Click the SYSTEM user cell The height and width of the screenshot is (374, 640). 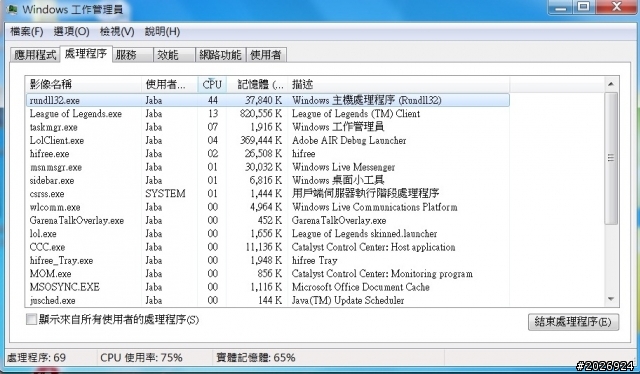point(165,194)
